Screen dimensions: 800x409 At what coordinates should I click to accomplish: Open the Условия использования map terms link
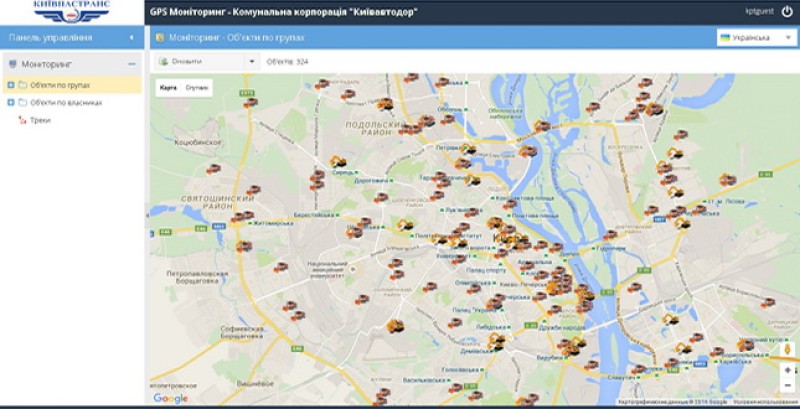coord(767,402)
